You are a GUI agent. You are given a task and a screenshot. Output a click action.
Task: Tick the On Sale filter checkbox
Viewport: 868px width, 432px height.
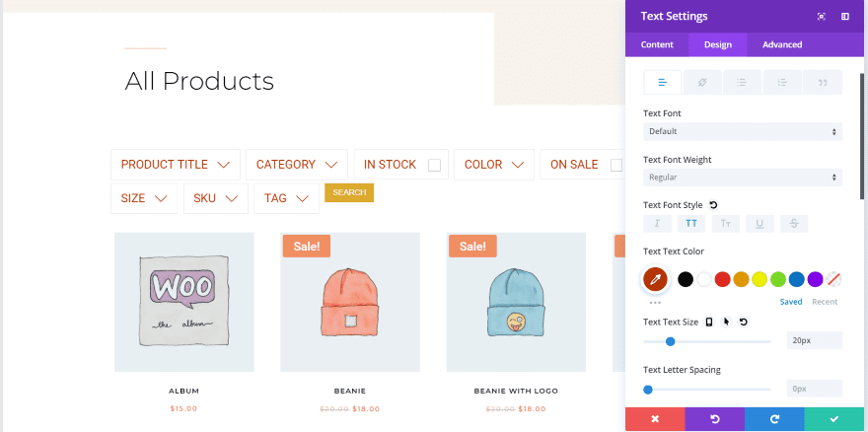[x=615, y=165]
